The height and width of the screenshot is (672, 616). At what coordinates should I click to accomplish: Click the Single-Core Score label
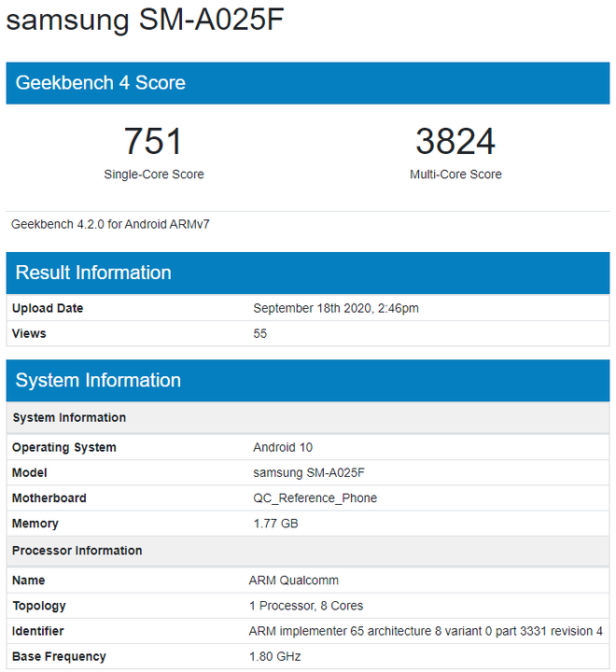pyautogui.click(x=153, y=175)
